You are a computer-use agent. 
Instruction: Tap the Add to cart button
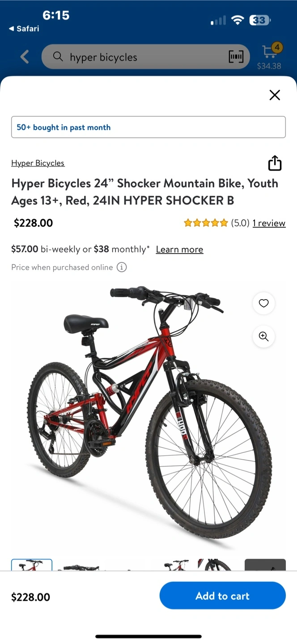[223, 596]
